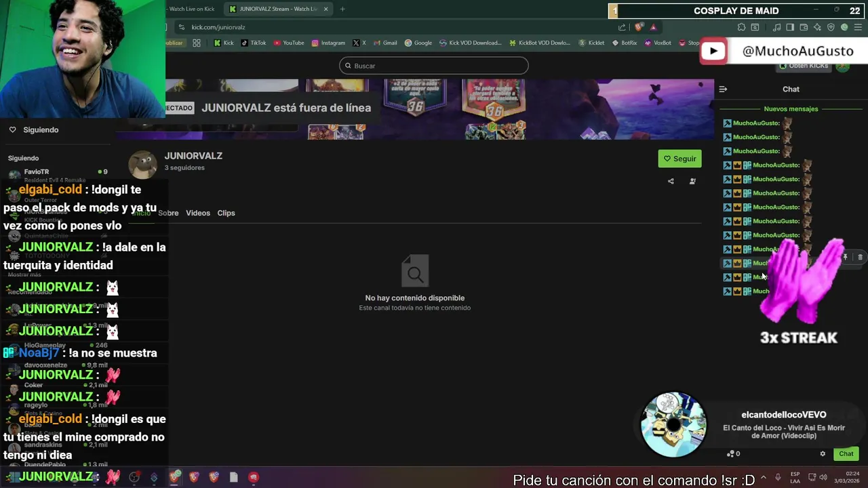Click the Brave shields icon in address bar

point(639,27)
